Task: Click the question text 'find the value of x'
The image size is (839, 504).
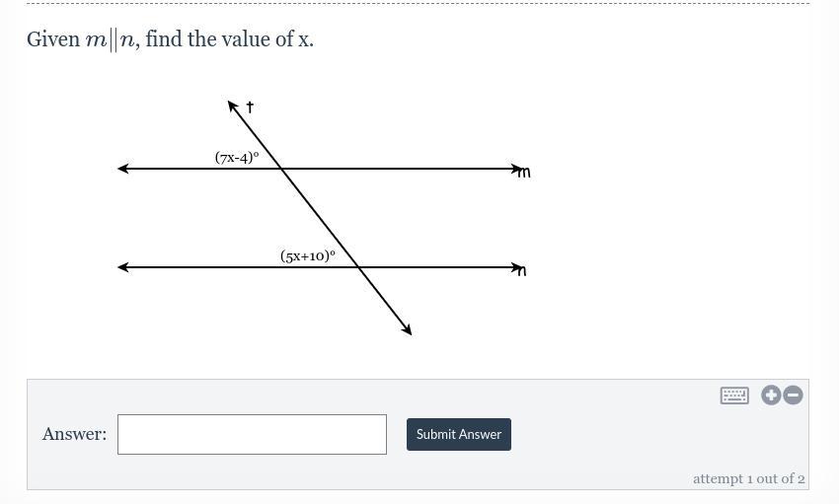Action: pos(229,39)
